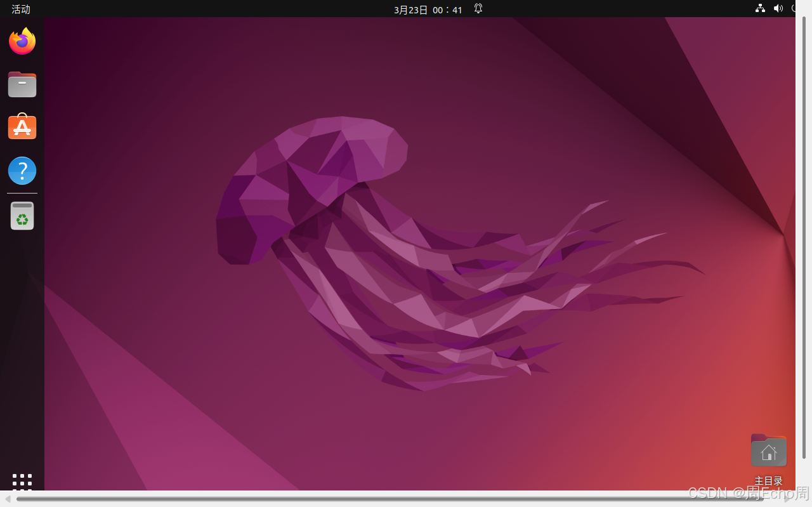Click the volume speaker icon
Image resolution: width=812 pixels, height=507 pixels.
[x=778, y=8]
